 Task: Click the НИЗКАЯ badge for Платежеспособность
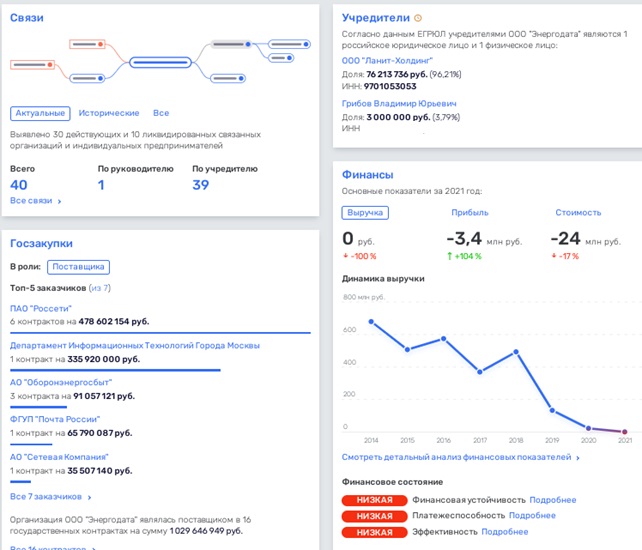375,516
